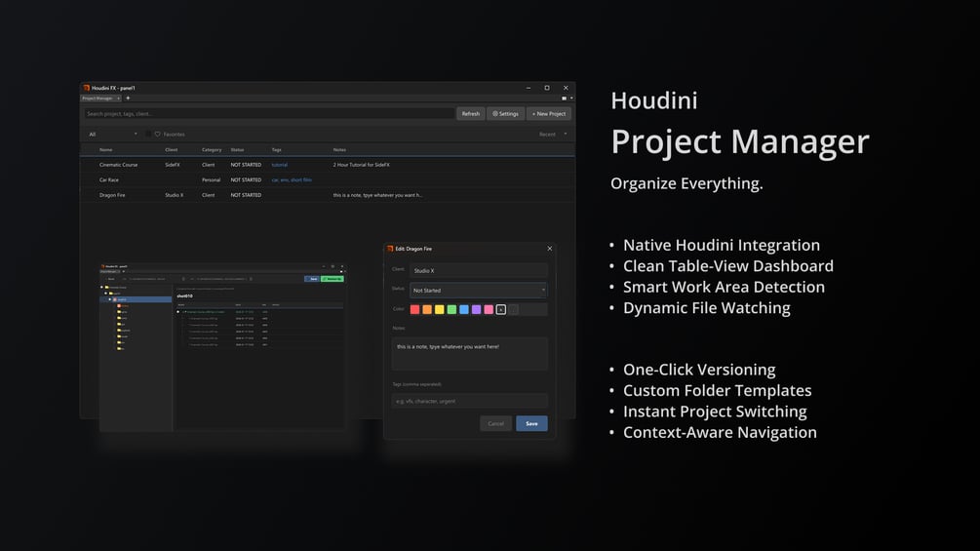This screenshot has height=551, width=980.
Task: Open Settings with the gear button
Action: 505,114
